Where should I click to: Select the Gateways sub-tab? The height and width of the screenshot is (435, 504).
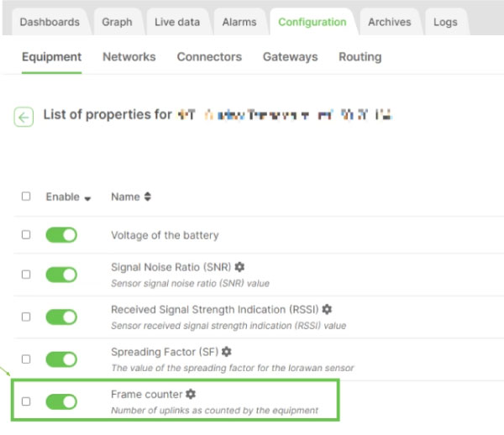click(x=290, y=57)
